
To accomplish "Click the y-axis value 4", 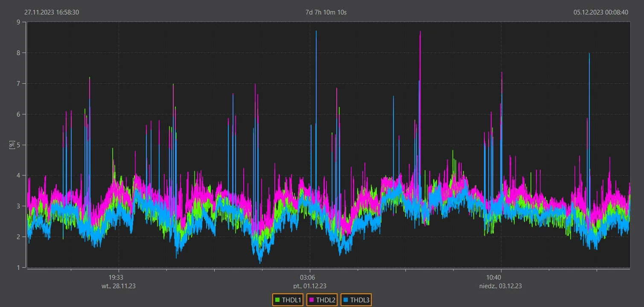I will [x=19, y=175].
